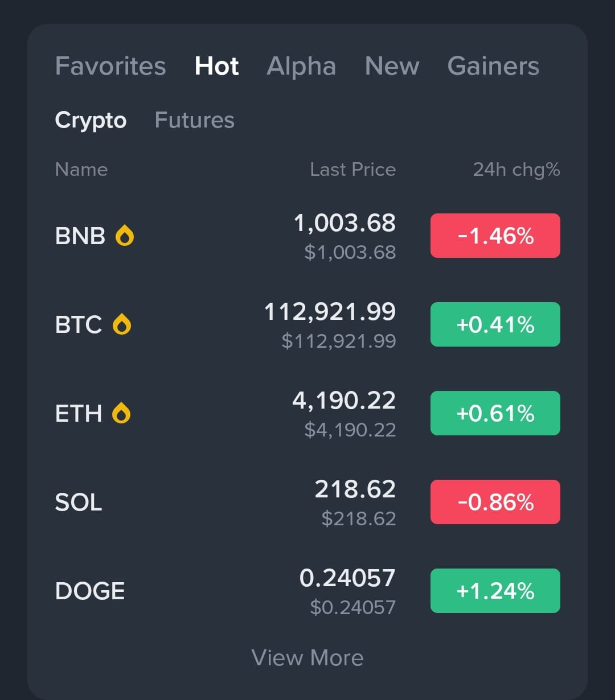
Task: Tap the flame icon next to ETH
Action: 121,413
